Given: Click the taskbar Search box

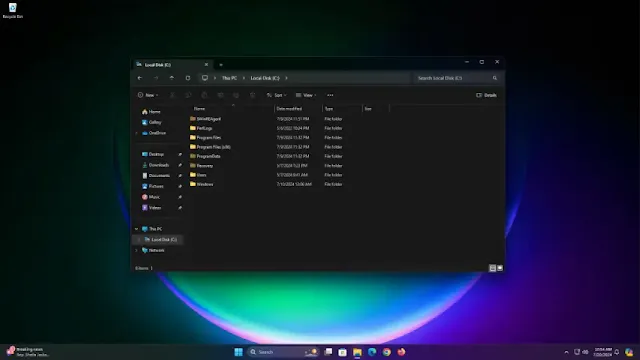Looking at the screenshot, I should click(283, 352).
